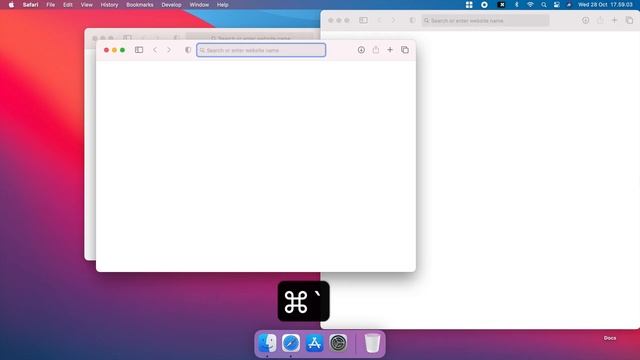Image resolution: width=640 pixels, height=360 pixels.
Task: Zoom the front Safari window
Action: [122, 50]
